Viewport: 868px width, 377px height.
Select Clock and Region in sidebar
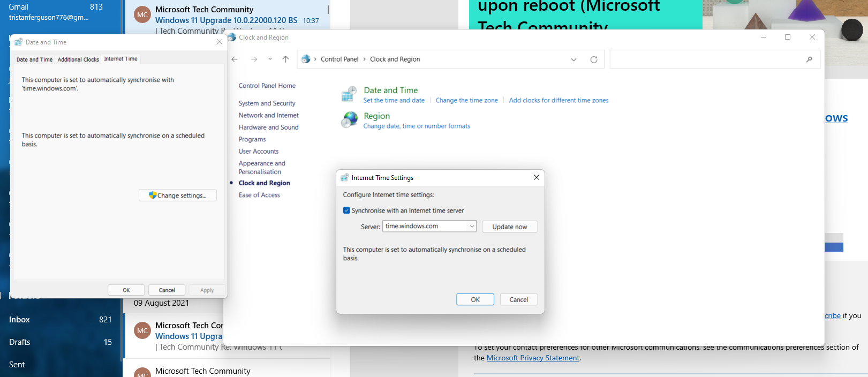tap(265, 183)
